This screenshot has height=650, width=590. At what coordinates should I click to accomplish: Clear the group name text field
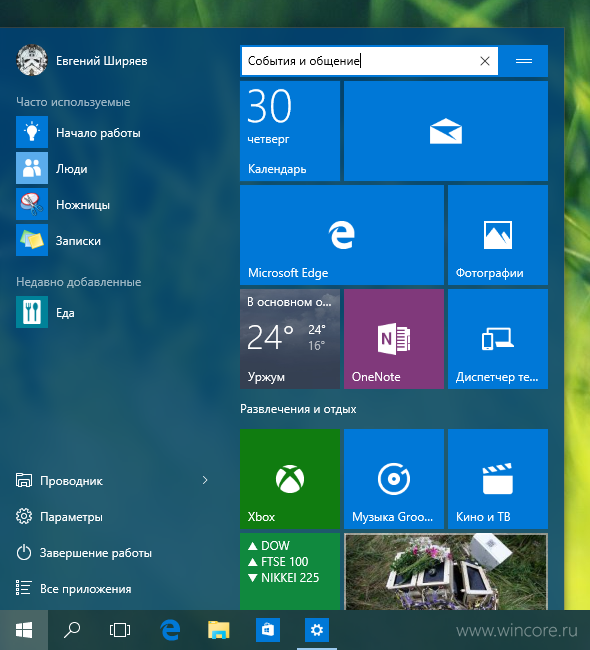point(485,61)
